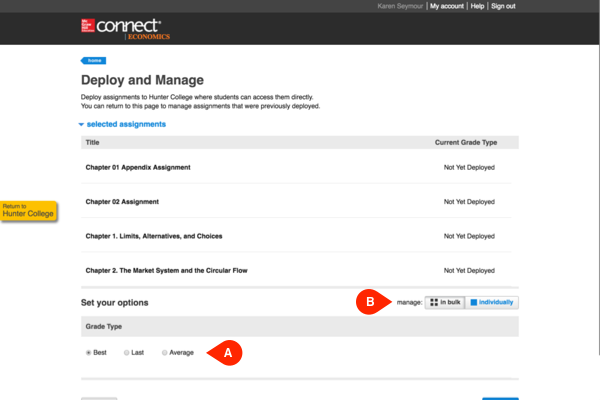Click Chapter 1. Limits, Alternatives, and Choices
600x400 pixels.
click(x=154, y=236)
